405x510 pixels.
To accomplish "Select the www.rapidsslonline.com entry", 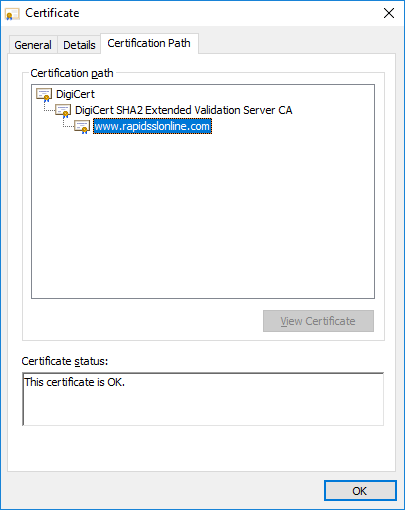I will (152, 126).
